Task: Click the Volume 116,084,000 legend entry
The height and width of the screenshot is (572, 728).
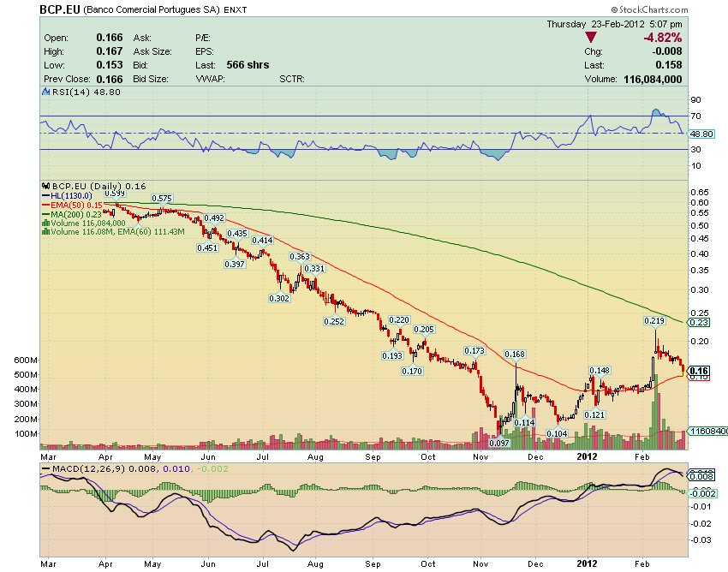Action: click(84, 223)
